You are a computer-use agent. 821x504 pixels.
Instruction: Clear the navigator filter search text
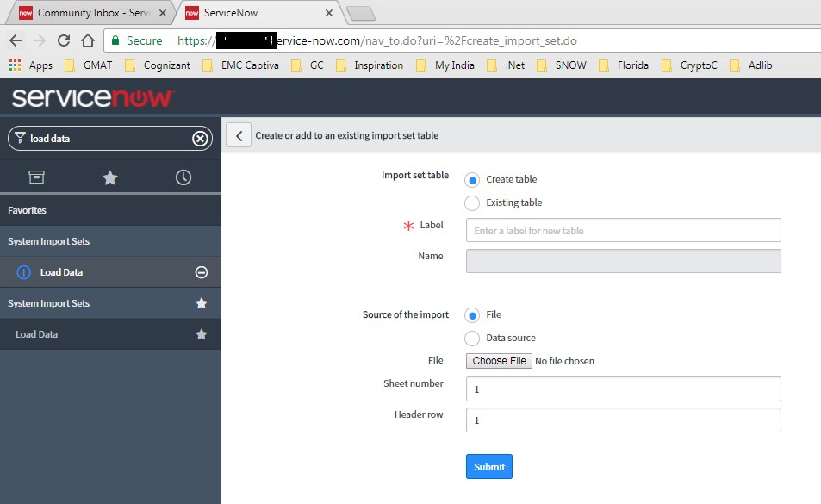[x=200, y=139]
